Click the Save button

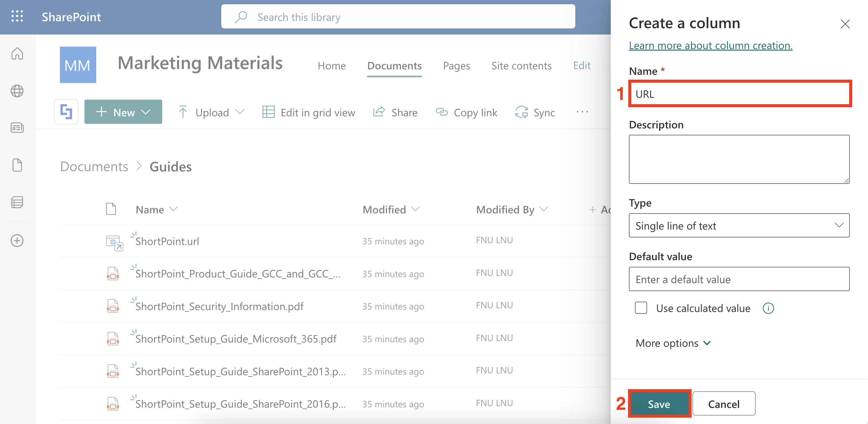[x=659, y=404]
